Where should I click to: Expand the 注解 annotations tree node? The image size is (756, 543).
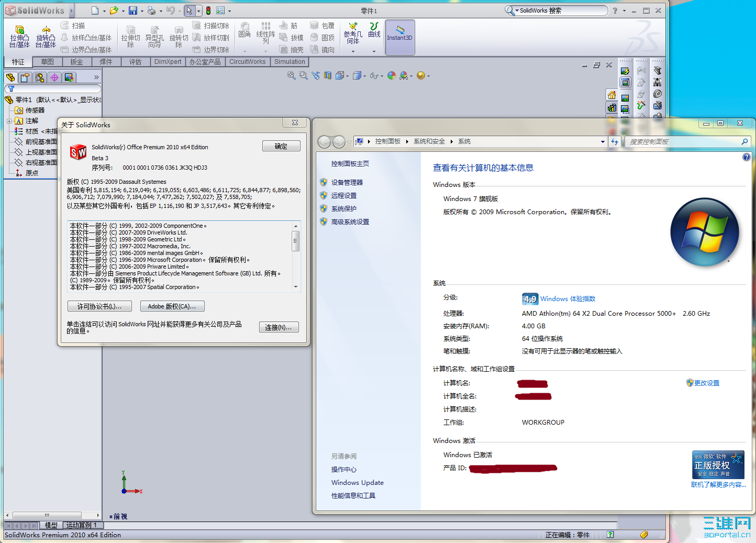9,121
